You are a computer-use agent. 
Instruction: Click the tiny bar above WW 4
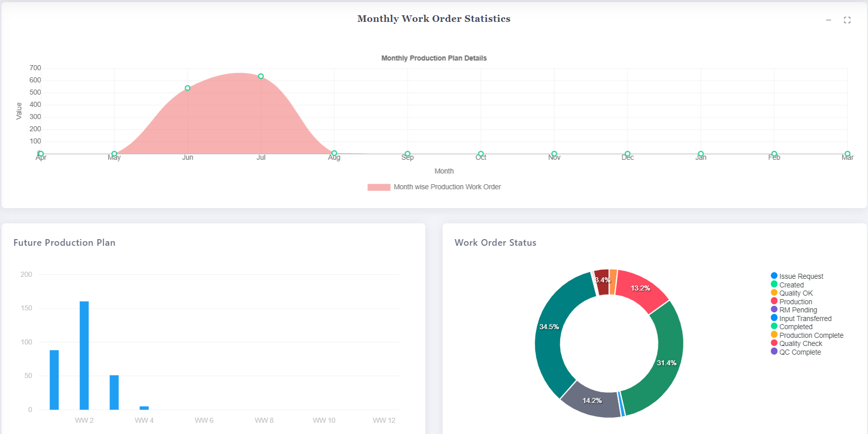point(144,408)
